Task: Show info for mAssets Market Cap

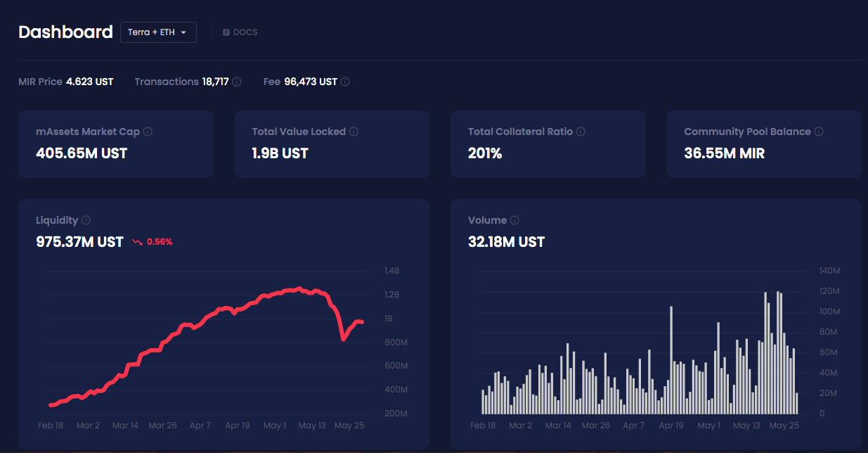Action: point(148,132)
